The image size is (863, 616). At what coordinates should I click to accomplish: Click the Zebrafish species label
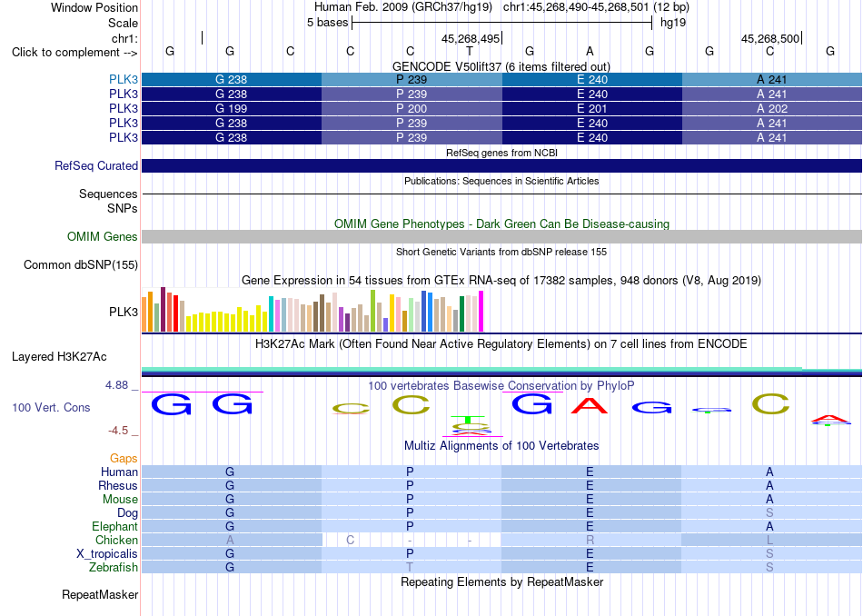point(114,567)
